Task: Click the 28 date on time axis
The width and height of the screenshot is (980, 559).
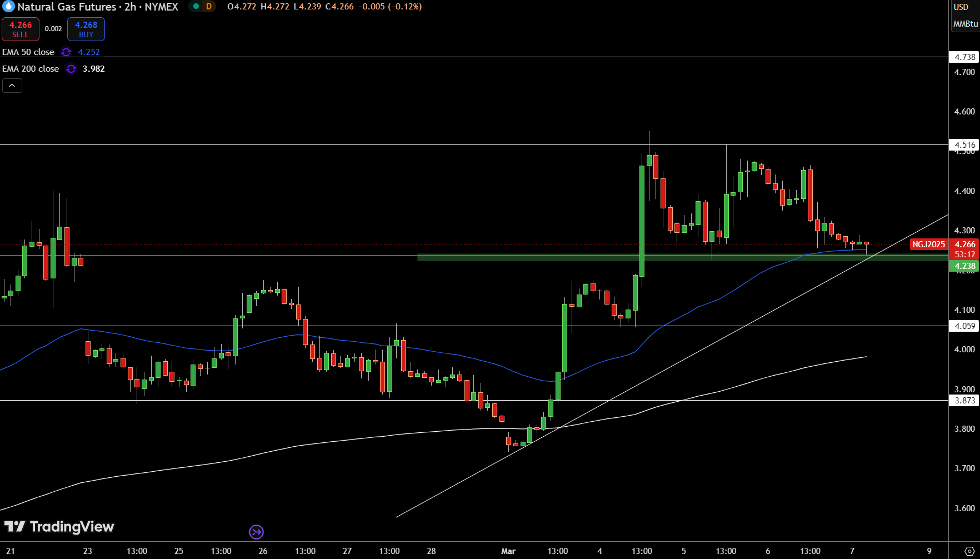Action: [431, 551]
